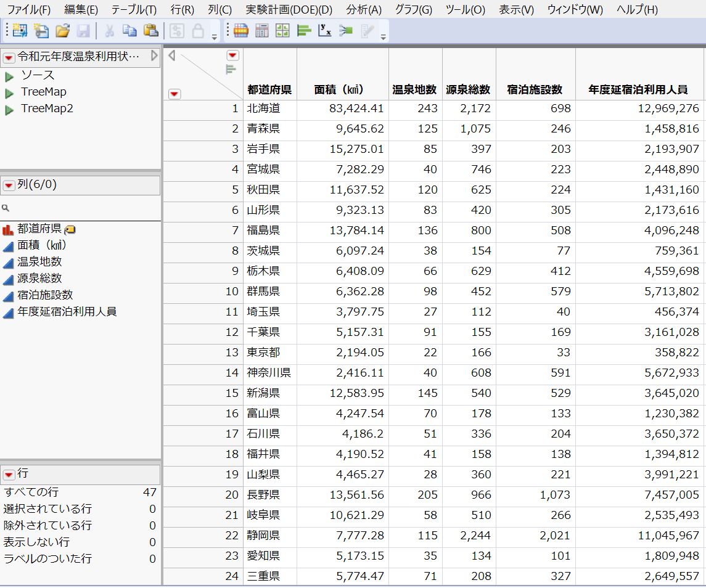Select the 源泉総数 column header
Image resolution: width=706 pixels, height=588 pixels.
(468, 89)
